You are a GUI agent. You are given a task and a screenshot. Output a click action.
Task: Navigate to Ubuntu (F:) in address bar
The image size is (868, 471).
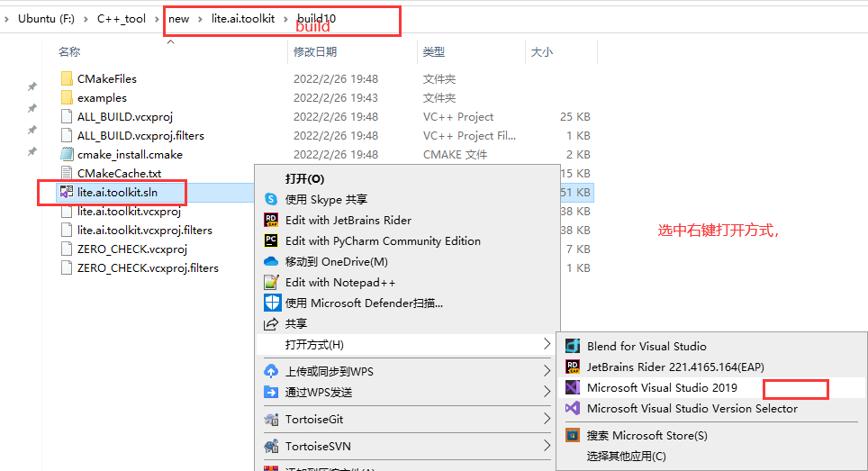coord(47,19)
